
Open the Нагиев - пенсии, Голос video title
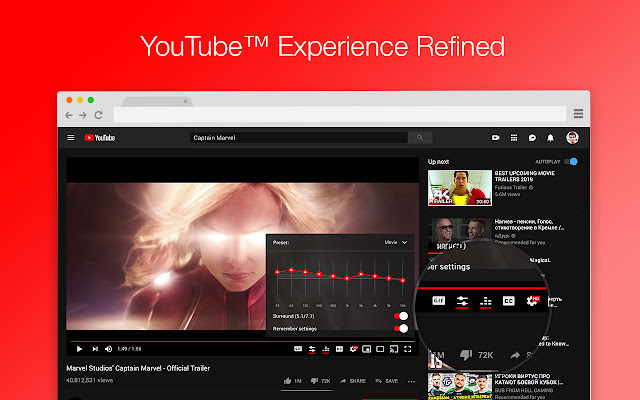click(529, 224)
